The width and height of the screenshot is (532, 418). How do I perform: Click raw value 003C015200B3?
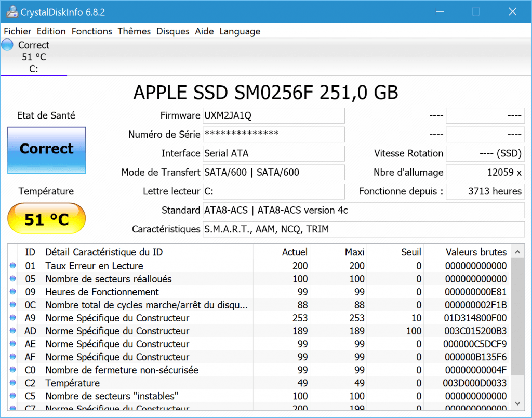click(x=475, y=331)
